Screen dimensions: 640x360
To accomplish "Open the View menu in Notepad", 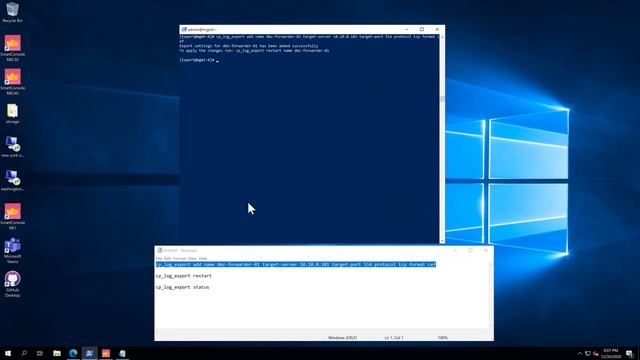I will pos(192,258).
